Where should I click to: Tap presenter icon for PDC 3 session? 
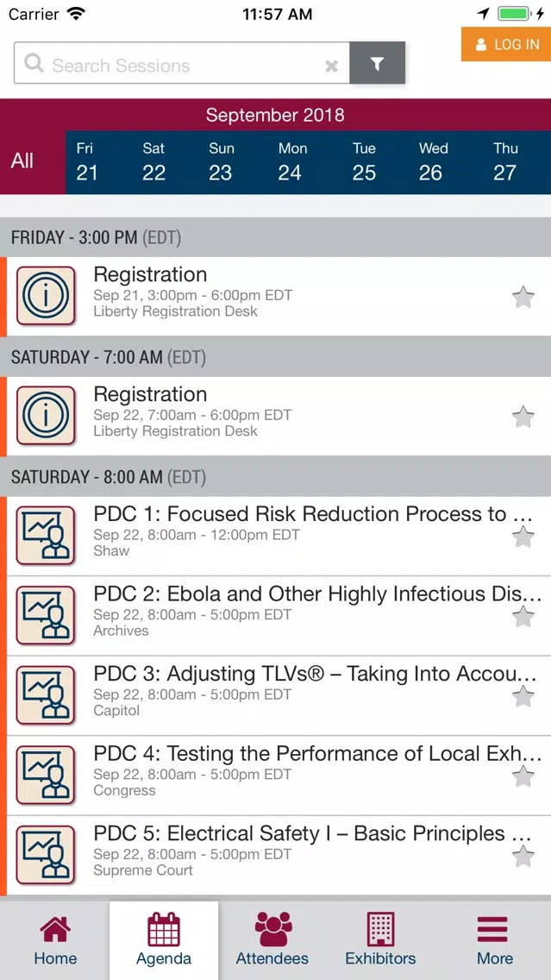pos(46,695)
